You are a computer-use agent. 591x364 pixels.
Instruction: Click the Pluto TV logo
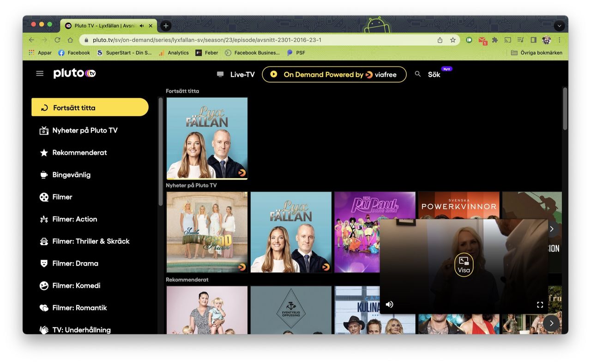(74, 73)
